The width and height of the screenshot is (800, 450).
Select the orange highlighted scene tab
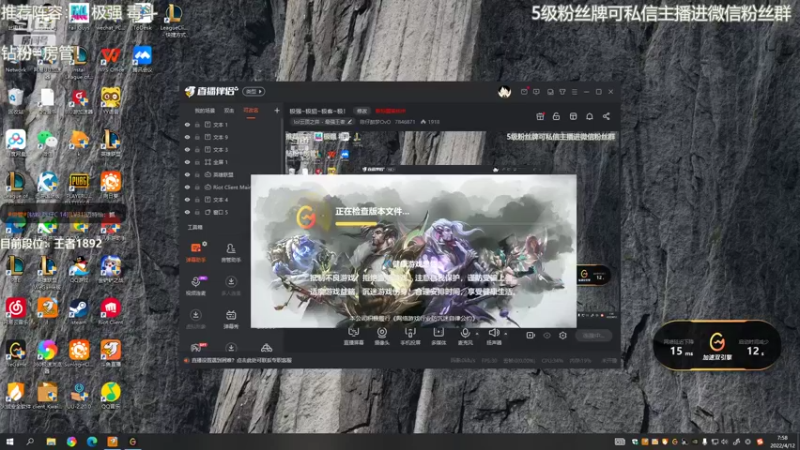(251, 111)
